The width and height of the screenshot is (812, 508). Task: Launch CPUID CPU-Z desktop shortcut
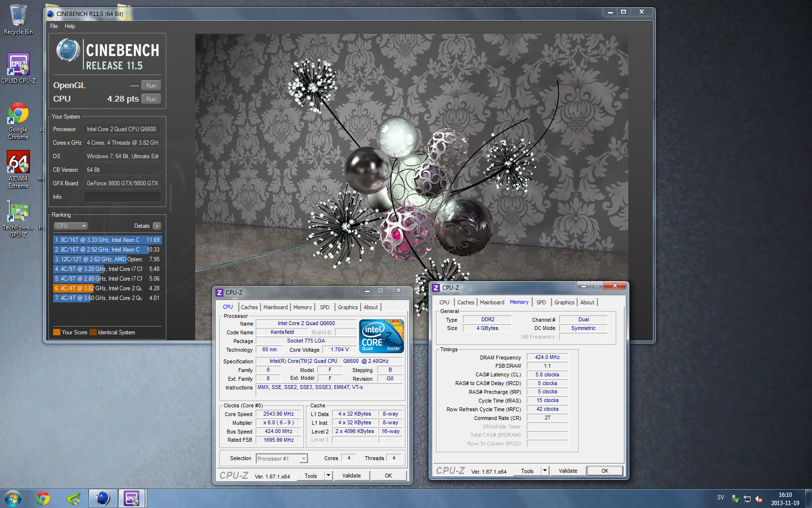[x=18, y=68]
